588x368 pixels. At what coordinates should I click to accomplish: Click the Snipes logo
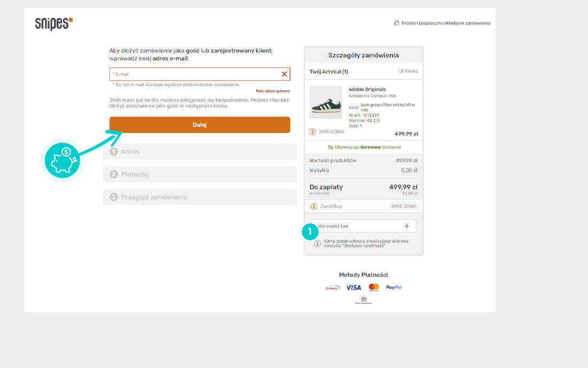coord(54,24)
